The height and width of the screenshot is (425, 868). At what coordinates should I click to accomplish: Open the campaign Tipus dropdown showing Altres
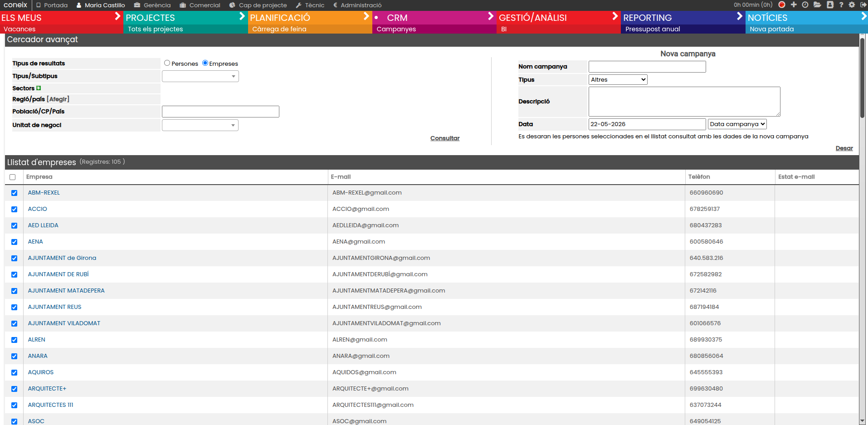pyautogui.click(x=618, y=79)
